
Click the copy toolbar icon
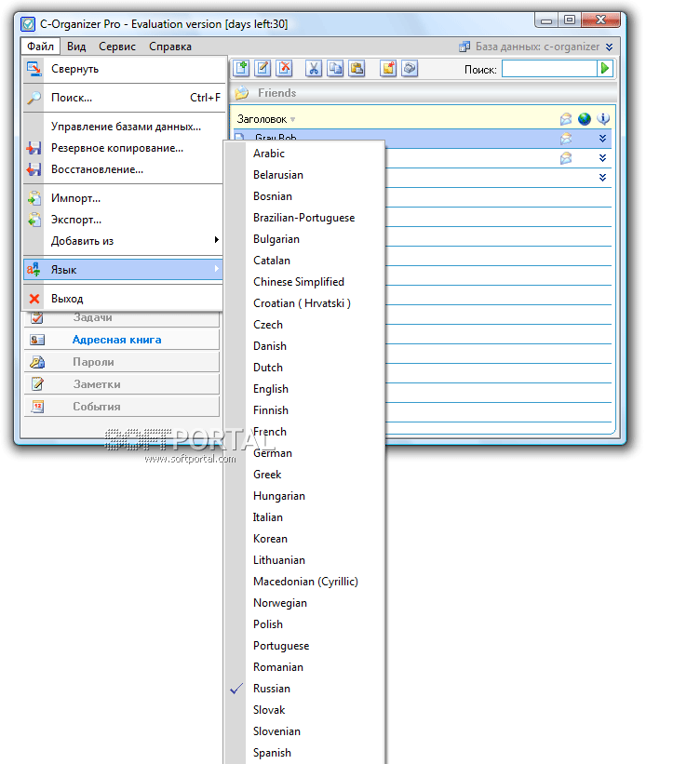point(335,69)
